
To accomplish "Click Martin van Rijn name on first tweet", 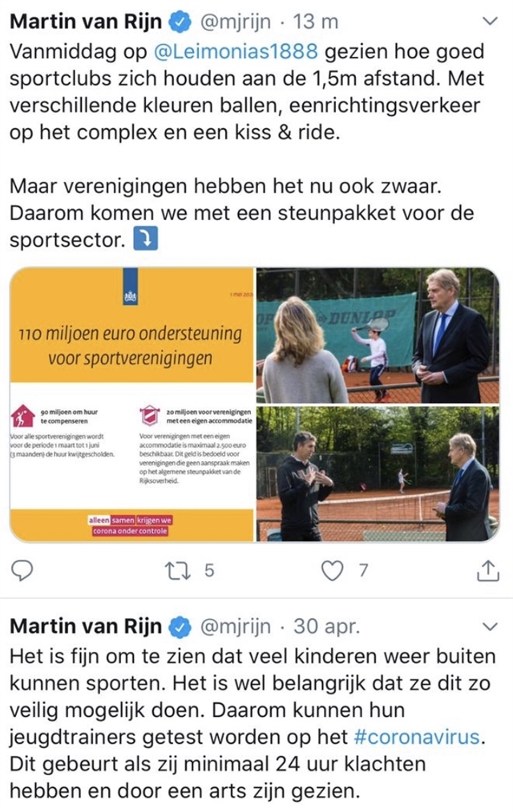I will pyautogui.click(x=86, y=22).
